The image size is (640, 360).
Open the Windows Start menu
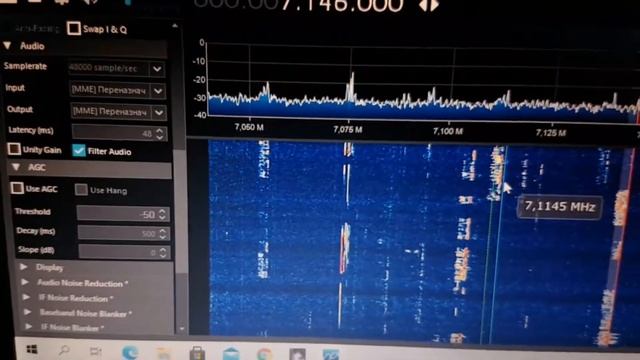click(31, 349)
